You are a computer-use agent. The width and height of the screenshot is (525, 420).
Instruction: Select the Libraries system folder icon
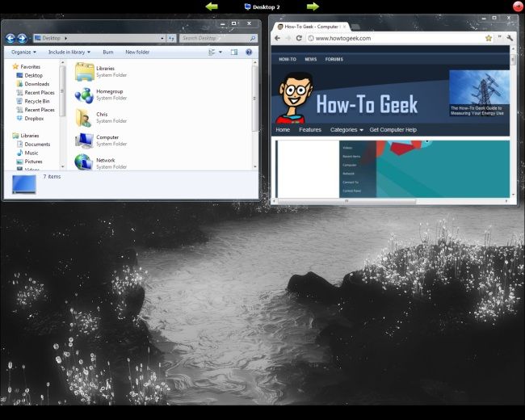pos(84,72)
